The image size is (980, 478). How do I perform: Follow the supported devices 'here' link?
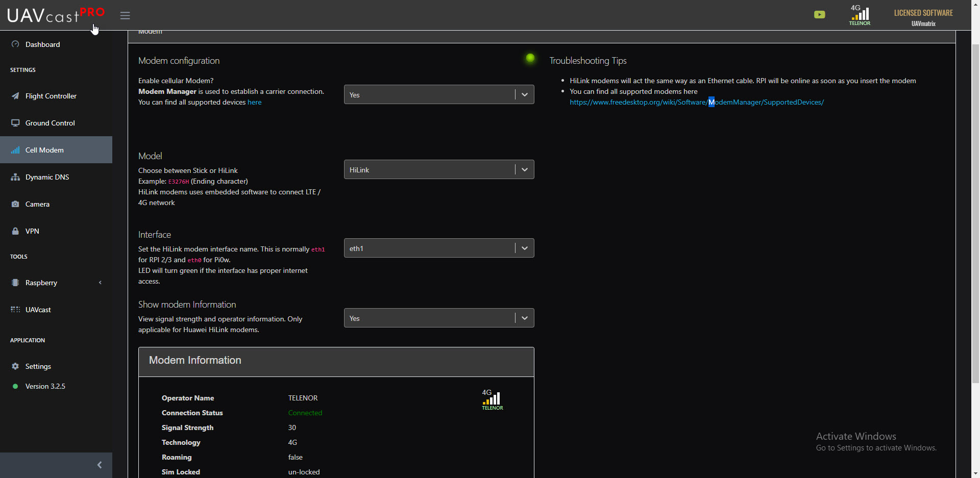coord(255,103)
